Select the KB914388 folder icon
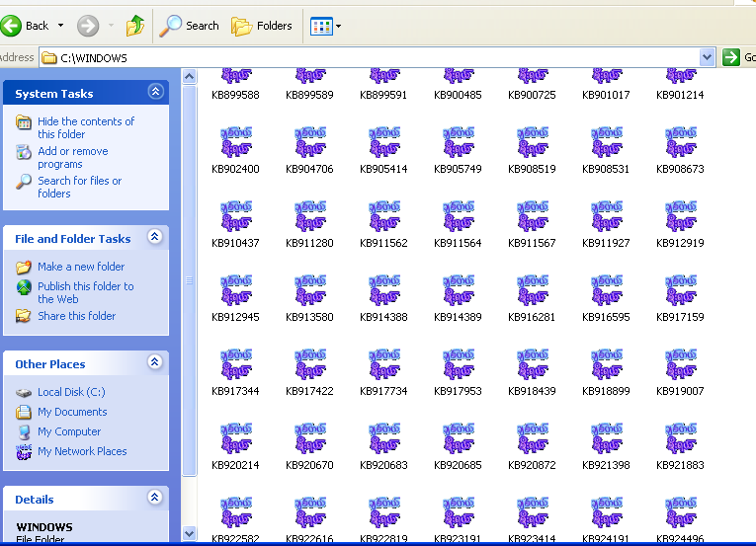 (x=383, y=290)
